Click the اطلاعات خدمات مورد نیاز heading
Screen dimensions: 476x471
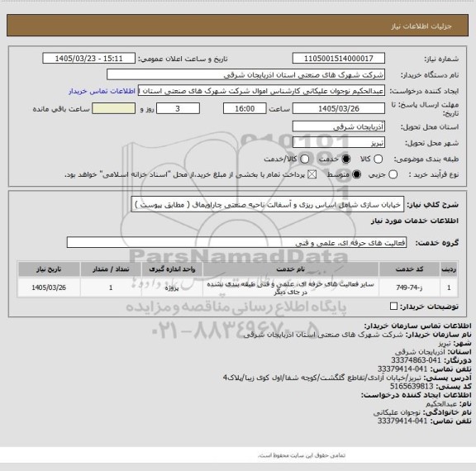point(414,221)
